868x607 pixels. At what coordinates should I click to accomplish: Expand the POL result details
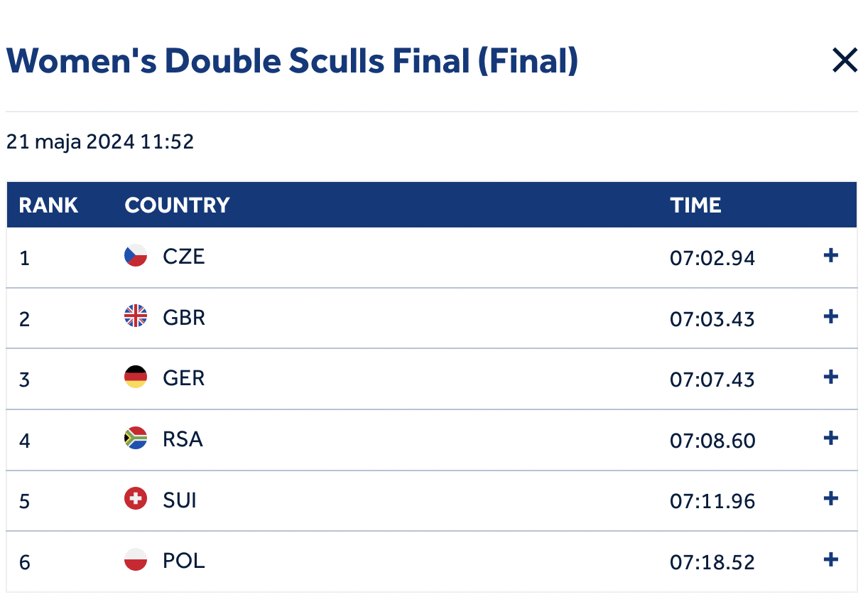(830, 560)
